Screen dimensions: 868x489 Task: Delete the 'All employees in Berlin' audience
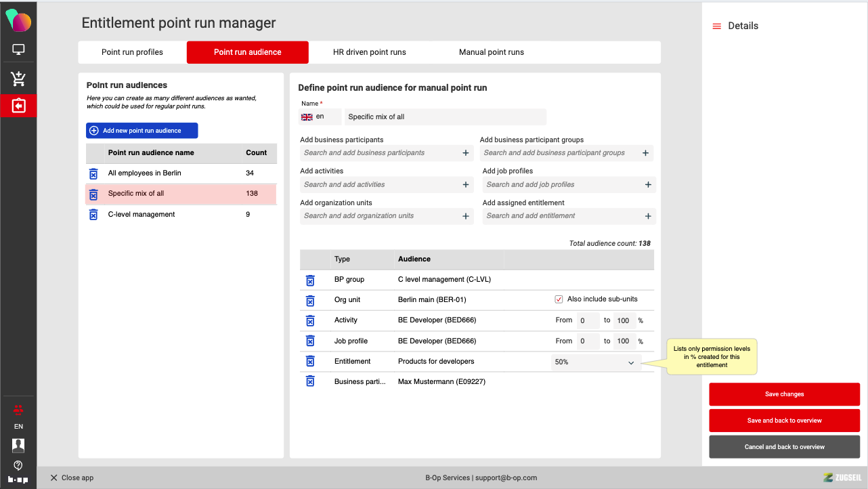93,173
